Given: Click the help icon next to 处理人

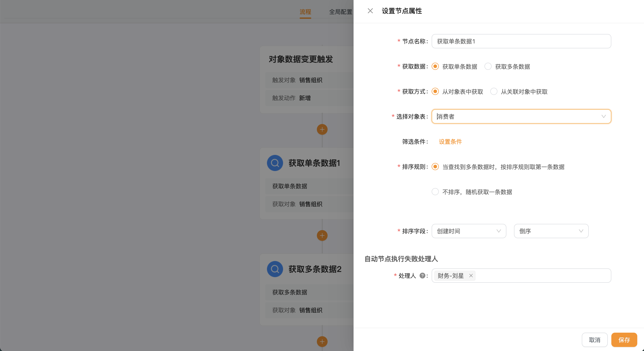Looking at the screenshot, I should pyautogui.click(x=422, y=275).
